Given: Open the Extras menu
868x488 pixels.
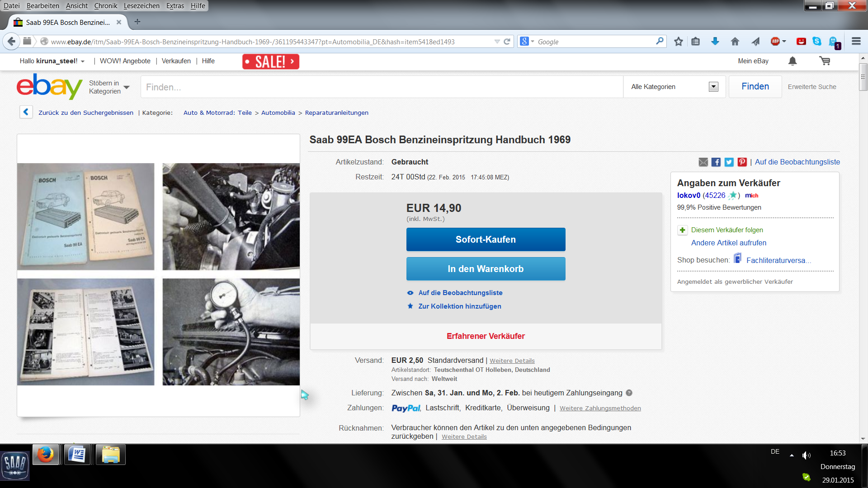Looking at the screenshot, I should [x=175, y=6].
